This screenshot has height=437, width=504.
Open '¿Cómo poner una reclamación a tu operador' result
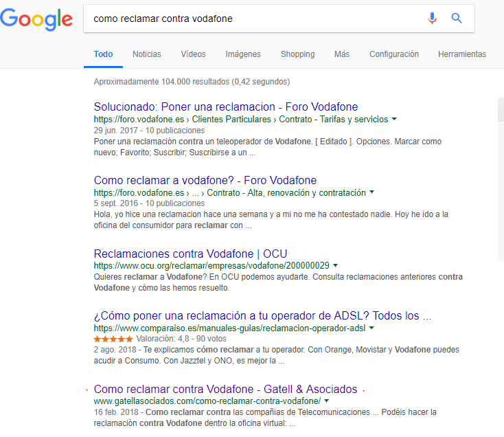pyautogui.click(x=262, y=316)
